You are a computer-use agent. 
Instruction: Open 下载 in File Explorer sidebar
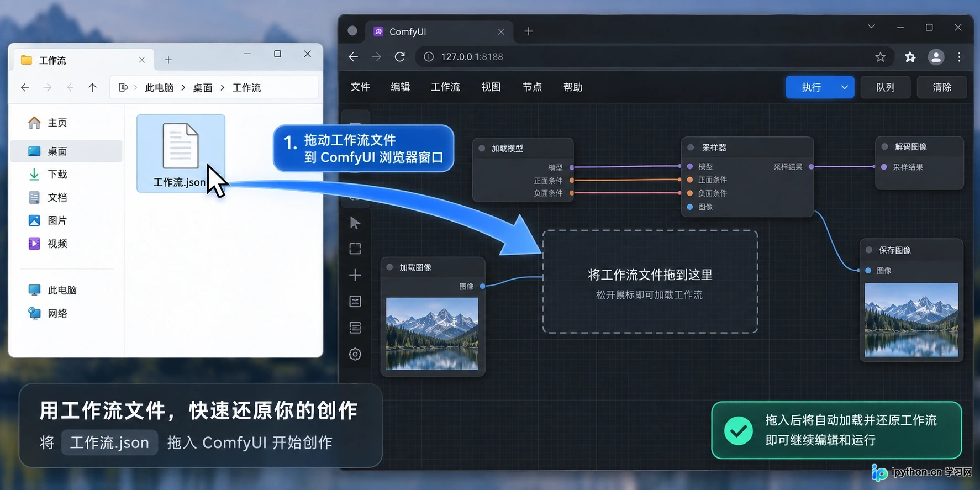[x=66, y=175]
